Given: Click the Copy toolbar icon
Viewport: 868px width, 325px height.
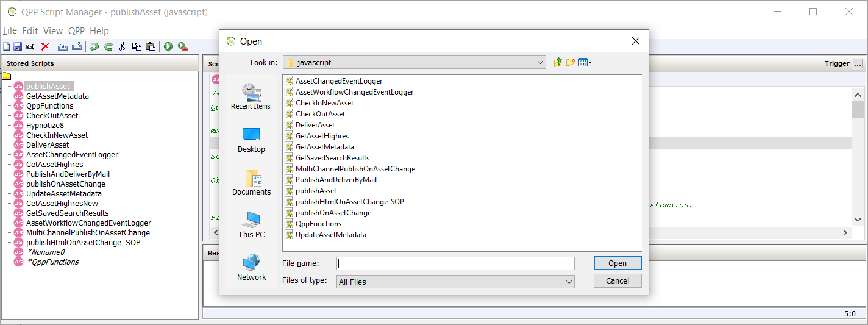Looking at the screenshot, I should pyautogui.click(x=137, y=46).
